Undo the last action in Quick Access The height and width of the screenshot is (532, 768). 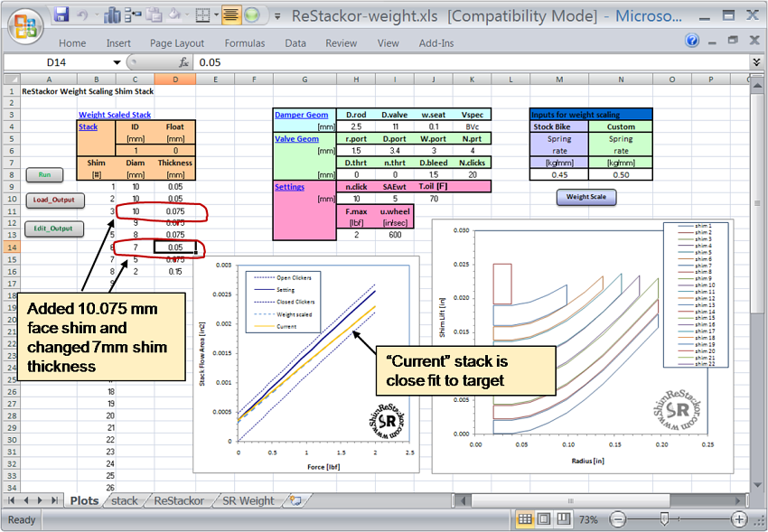coord(82,15)
